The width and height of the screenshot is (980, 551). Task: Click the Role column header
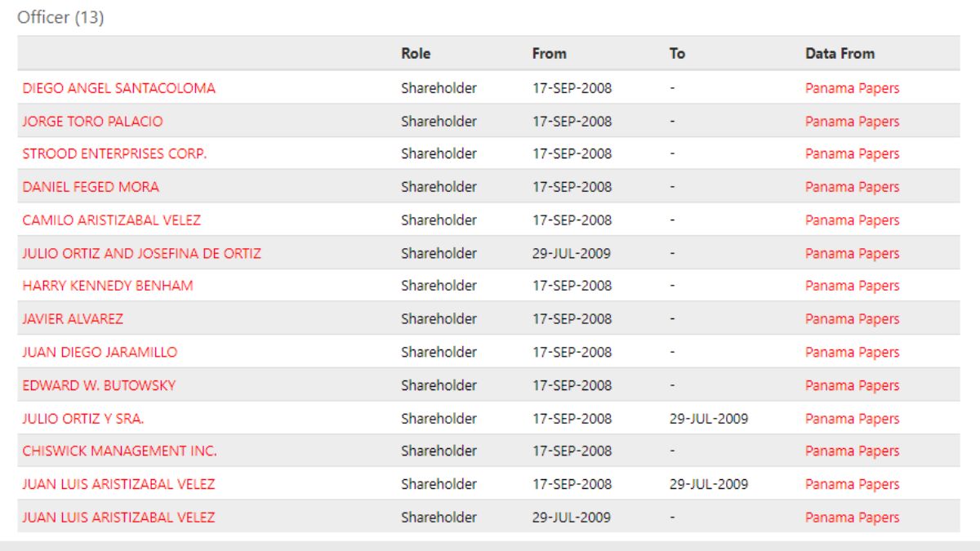[x=416, y=54]
